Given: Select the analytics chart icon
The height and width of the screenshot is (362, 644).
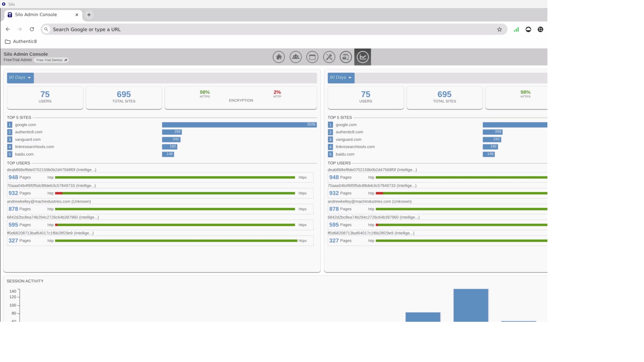Looking at the screenshot, I should pos(362,57).
